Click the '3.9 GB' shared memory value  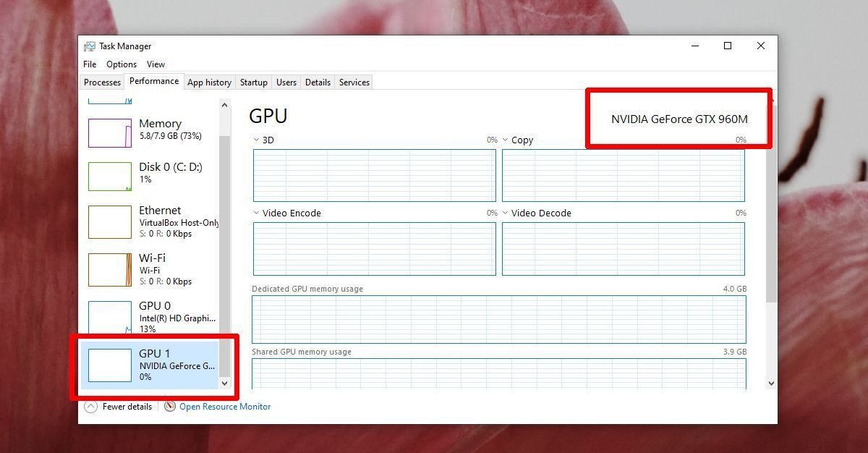[x=736, y=352]
